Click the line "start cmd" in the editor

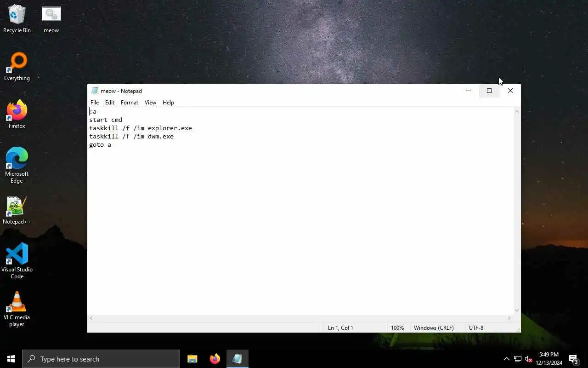point(106,120)
